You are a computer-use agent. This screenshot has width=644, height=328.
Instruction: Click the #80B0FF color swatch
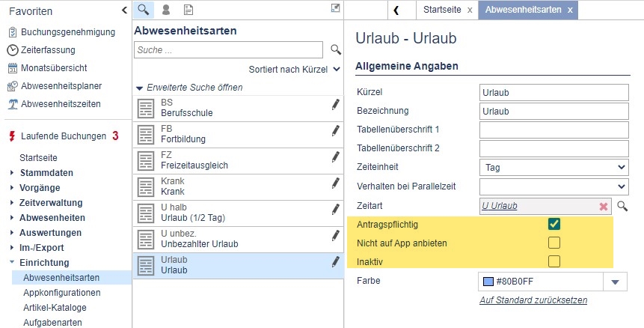(x=488, y=282)
